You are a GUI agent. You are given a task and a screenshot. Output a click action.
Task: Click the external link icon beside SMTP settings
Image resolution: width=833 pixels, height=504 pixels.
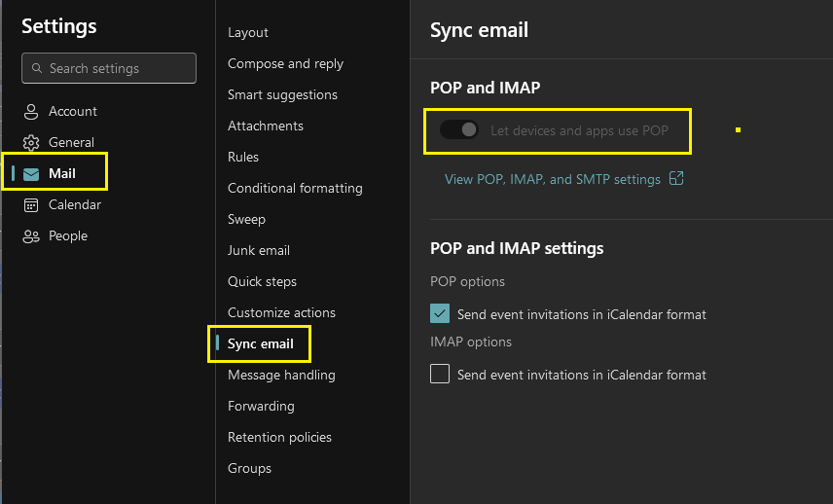tap(676, 178)
